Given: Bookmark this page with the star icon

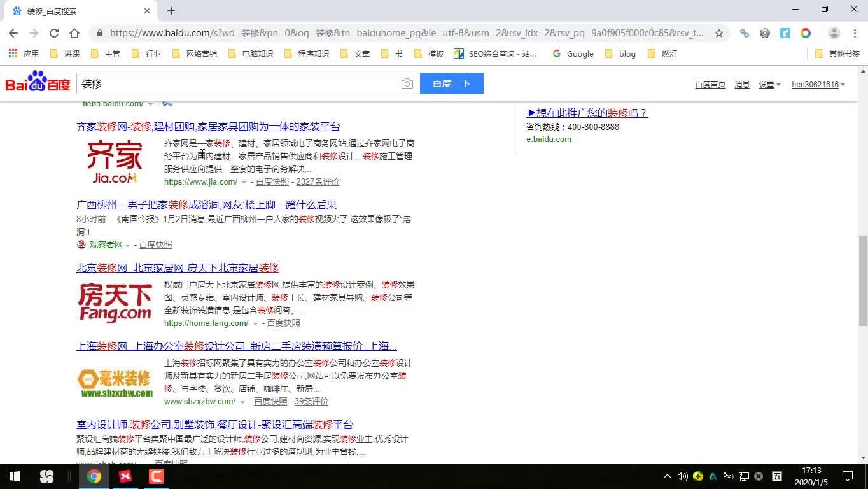Looking at the screenshot, I should [x=719, y=33].
